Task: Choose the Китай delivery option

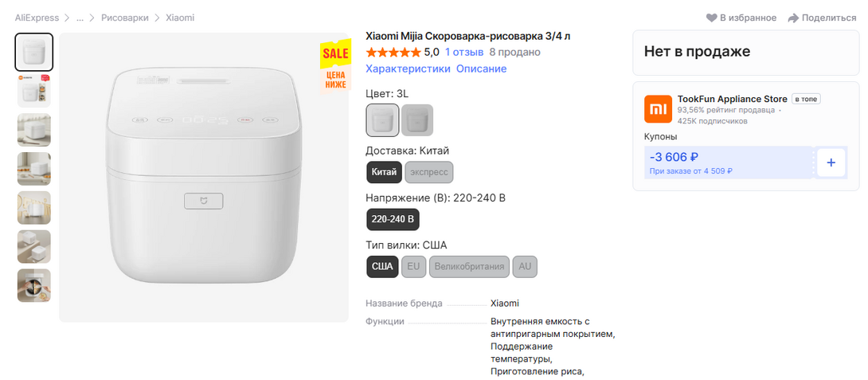Action: 384,172
